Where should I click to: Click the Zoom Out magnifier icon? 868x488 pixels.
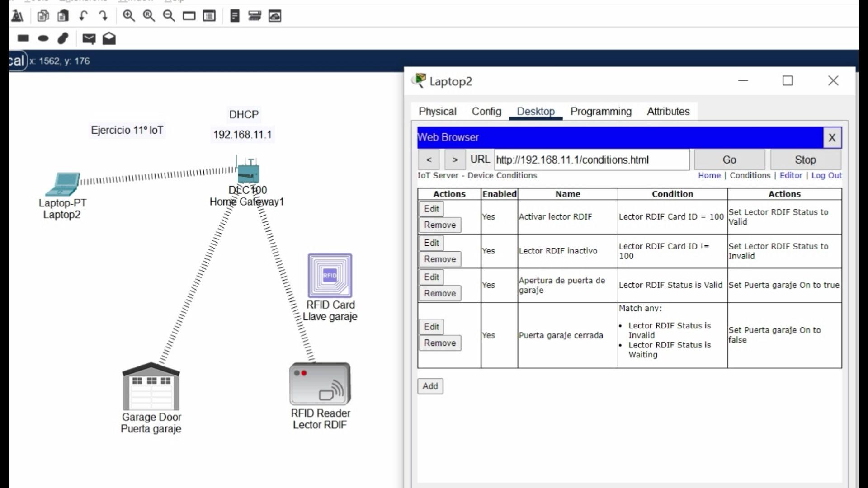click(169, 16)
